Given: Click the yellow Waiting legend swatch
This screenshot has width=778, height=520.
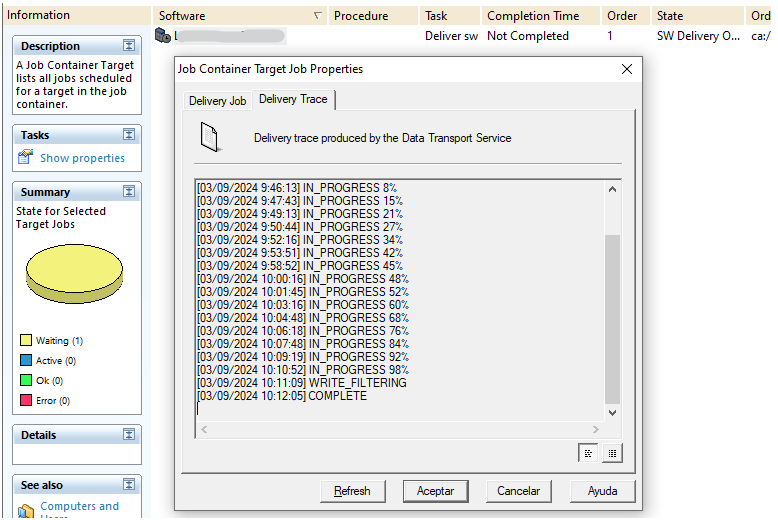Looking at the screenshot, I should [26, 340].
